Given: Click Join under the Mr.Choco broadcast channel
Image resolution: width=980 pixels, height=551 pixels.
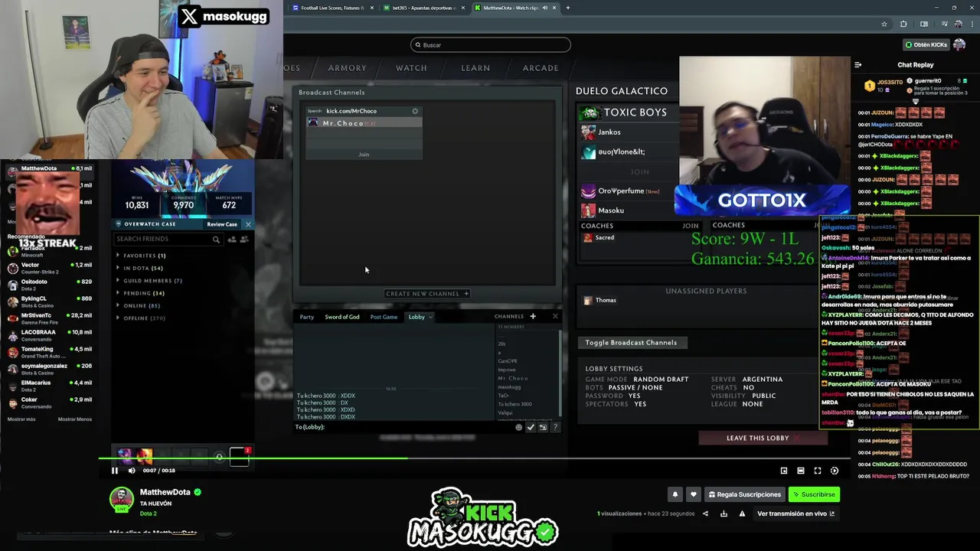Looking at the screenshot, I should click(x=364, y=155).
